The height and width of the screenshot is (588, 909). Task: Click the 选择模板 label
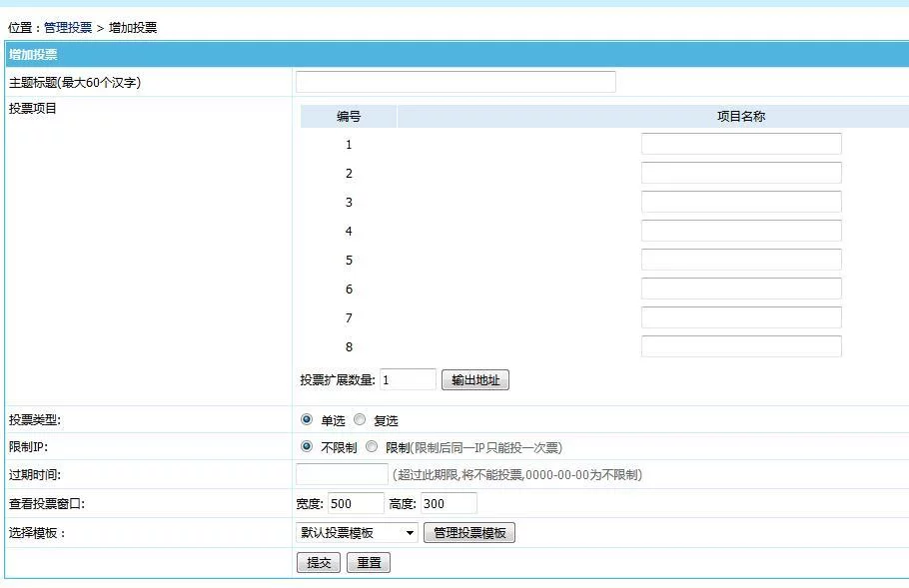click(37, 533)
